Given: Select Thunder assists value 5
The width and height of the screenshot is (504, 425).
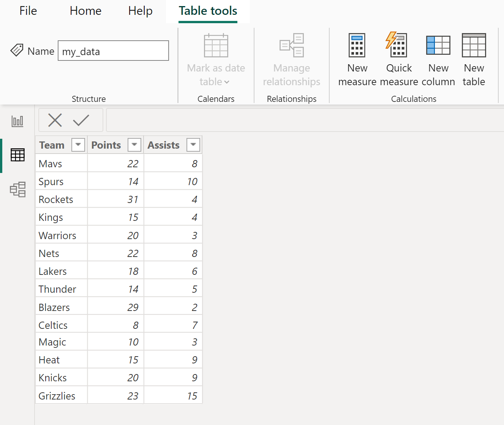Looking at the screenshot, I should click(173, 289).
